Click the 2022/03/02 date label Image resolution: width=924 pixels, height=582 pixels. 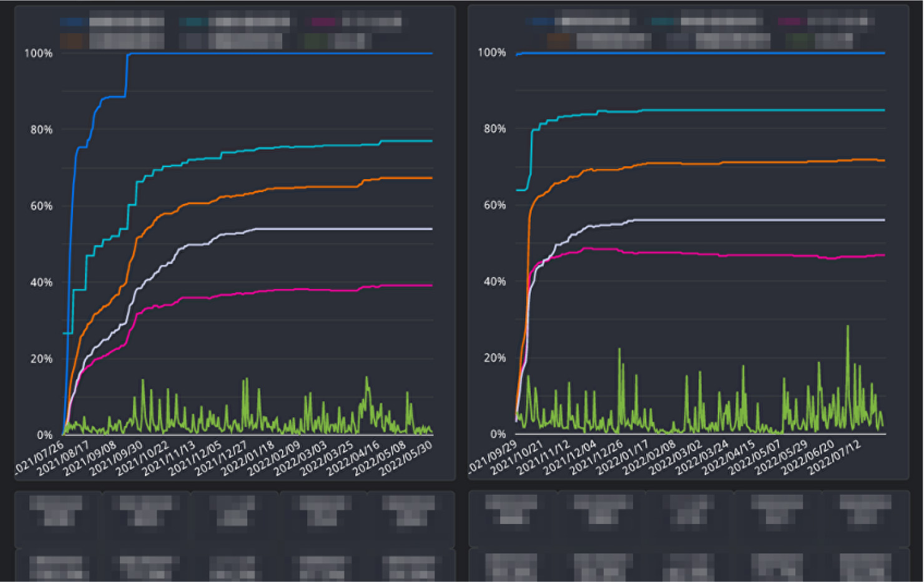coord(675,458)
